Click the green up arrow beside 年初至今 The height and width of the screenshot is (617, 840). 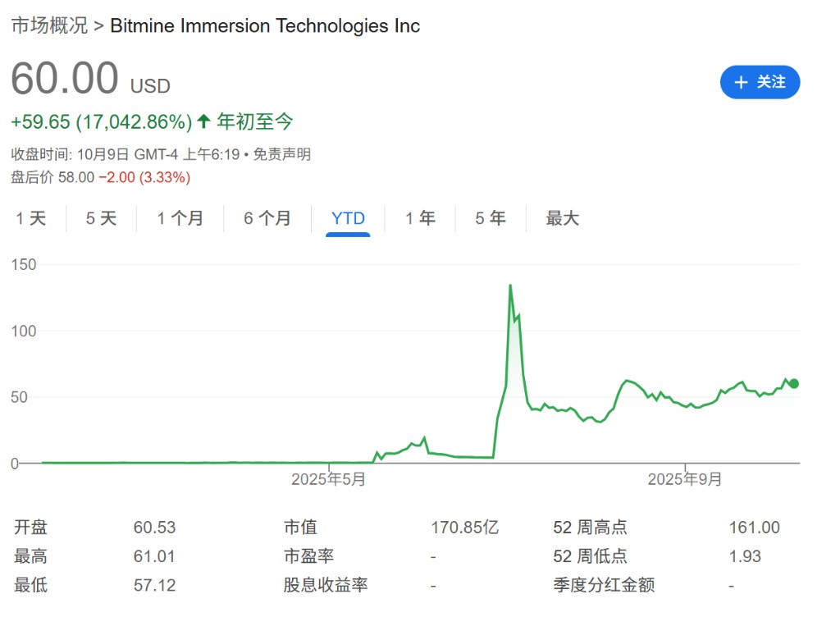[x=204, y=122]
